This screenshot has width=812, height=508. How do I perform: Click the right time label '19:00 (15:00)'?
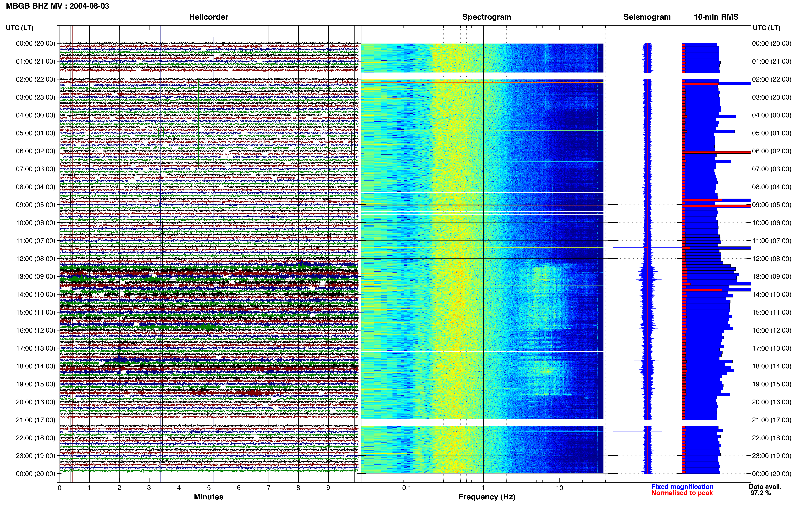tap(772, 384)
